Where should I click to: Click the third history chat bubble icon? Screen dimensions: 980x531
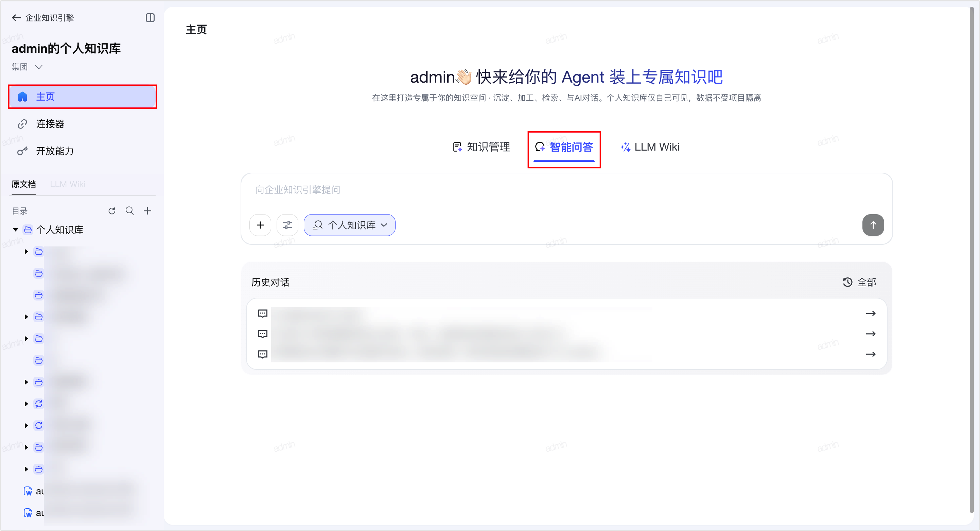262,354
